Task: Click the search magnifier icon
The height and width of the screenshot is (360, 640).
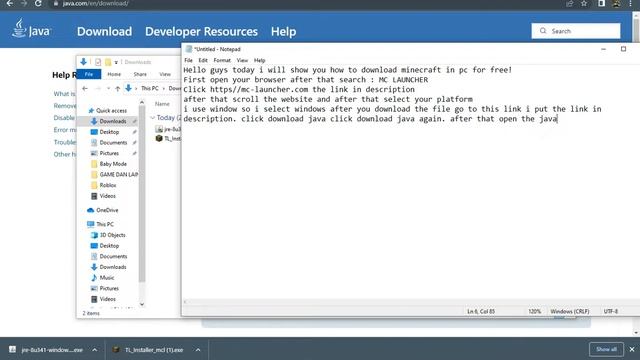Action: click(x=543, y=31)
